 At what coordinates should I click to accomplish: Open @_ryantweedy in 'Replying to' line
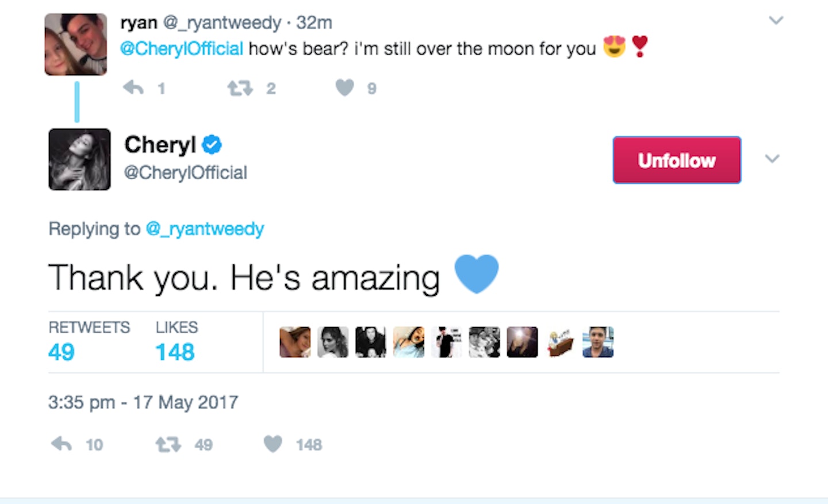(205, 229)
